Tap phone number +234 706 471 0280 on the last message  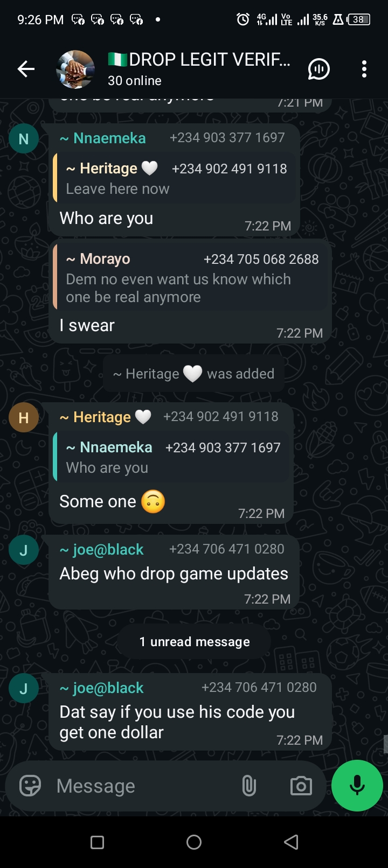(259, 687)
